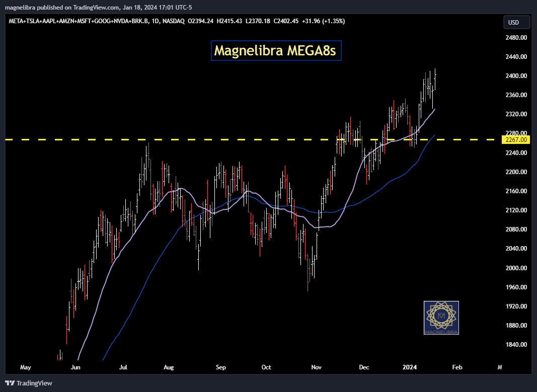Click the Jun label on time axis

[x=75, y=367]
